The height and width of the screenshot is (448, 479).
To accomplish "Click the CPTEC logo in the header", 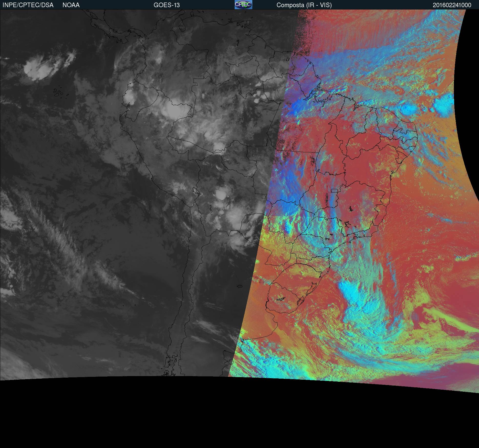I will (x=243, y=5).
